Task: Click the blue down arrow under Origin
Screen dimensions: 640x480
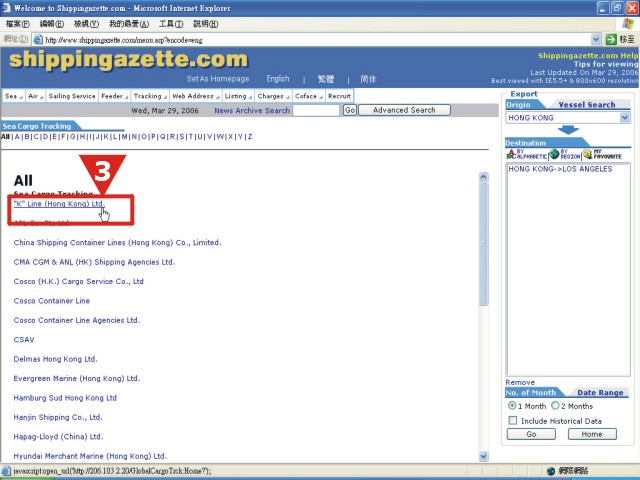Action: coord(568,130)
